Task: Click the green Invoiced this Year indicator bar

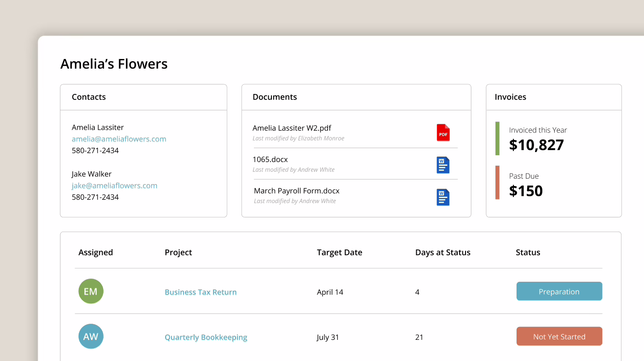Action: tap(498, 138)
